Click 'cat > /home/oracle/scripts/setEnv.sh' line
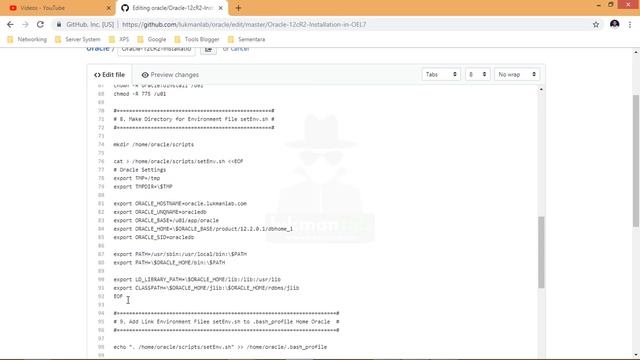Screen dimensions: 640x360 pyautogui.click(x=178, y=161)
